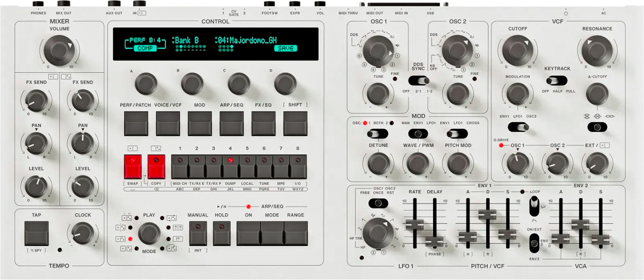Image resolution: width=644 pixels, height=280 pixels.
Task: Select step button 1 labeled MIDI CH
Action: 180,167
